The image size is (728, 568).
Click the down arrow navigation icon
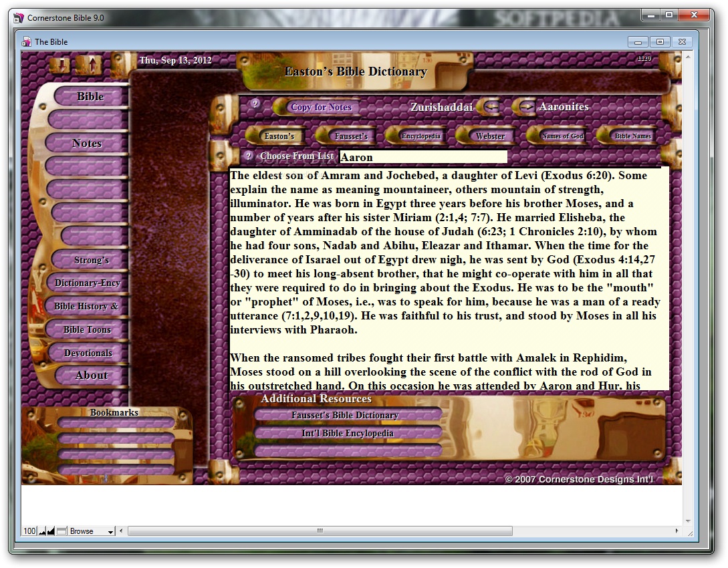point(60,65)
